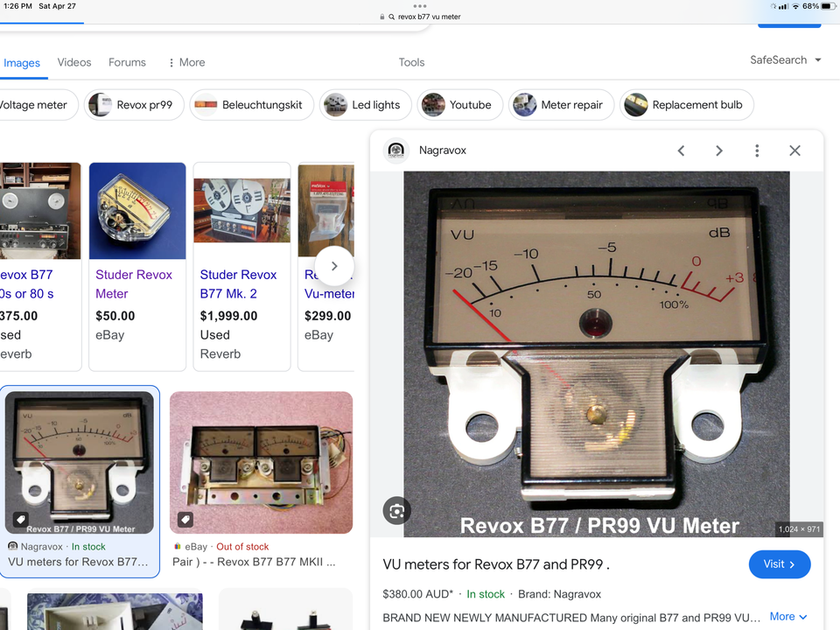Expand description with More chevron
Screen dimensions: 840x630
pos(788,617)
